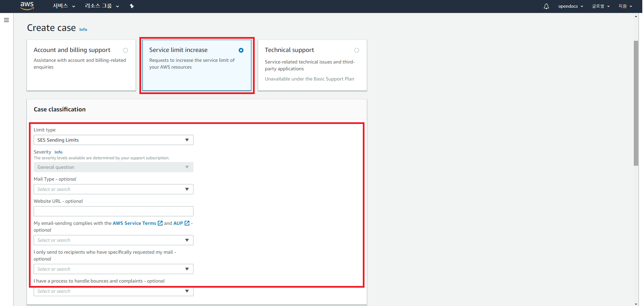The width and height of the screenshot is (644, 306).
Task: Select Service limit increase radio
Action: click(241, 50)
